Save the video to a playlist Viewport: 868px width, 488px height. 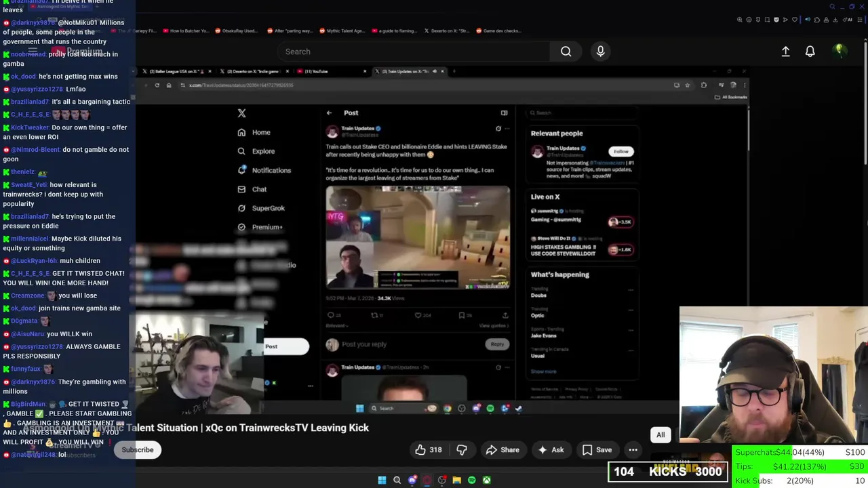[597, 450]
